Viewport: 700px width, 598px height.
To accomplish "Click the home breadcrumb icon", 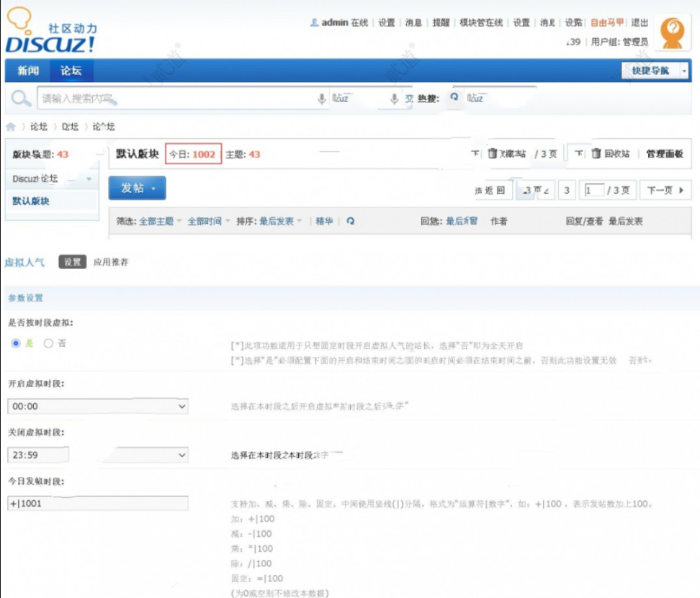I will [9, 125].
